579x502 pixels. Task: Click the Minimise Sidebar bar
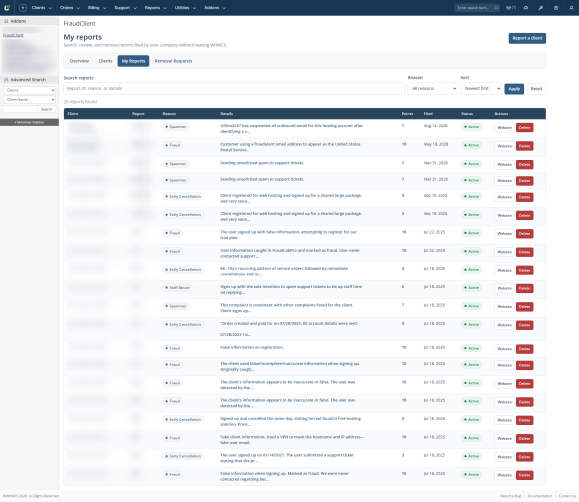(30, 122)
